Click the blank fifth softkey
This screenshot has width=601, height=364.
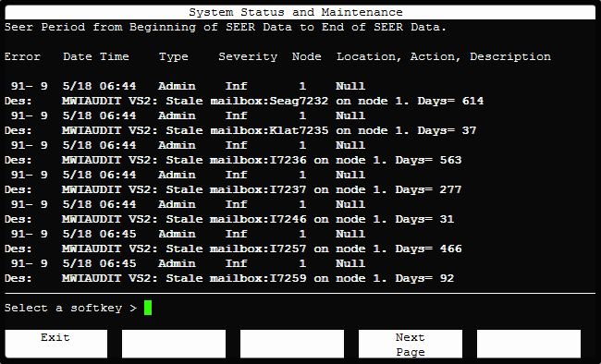(x=529, y=344)
